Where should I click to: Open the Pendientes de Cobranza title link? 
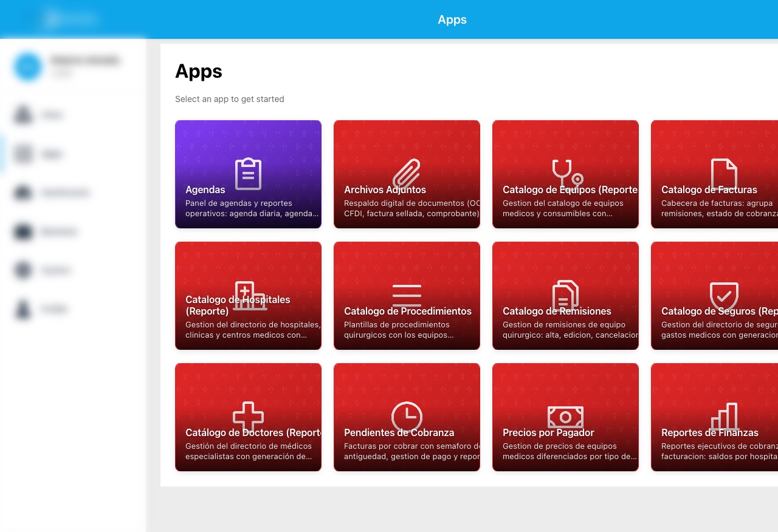tap(399, 432)
